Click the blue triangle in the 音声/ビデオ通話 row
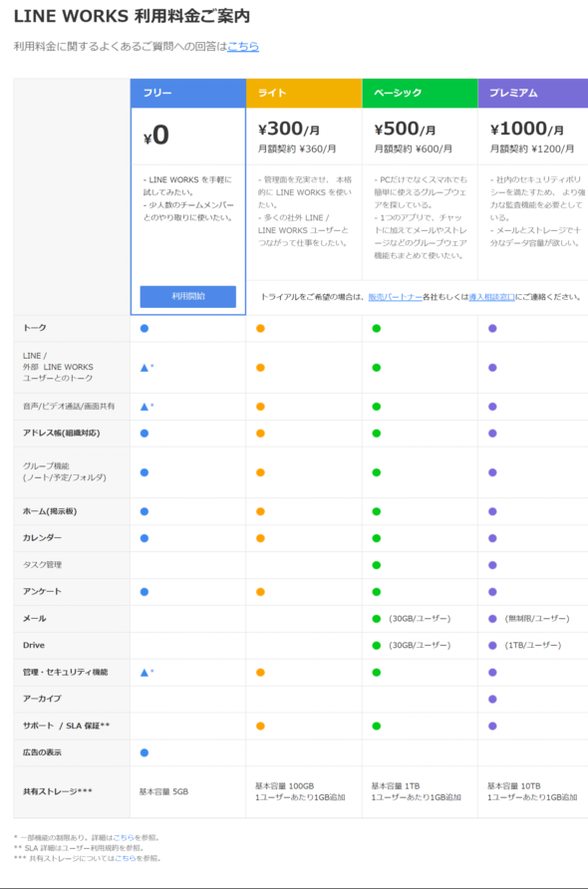Viewport: 588px width, 889px height. pos(145,407)
